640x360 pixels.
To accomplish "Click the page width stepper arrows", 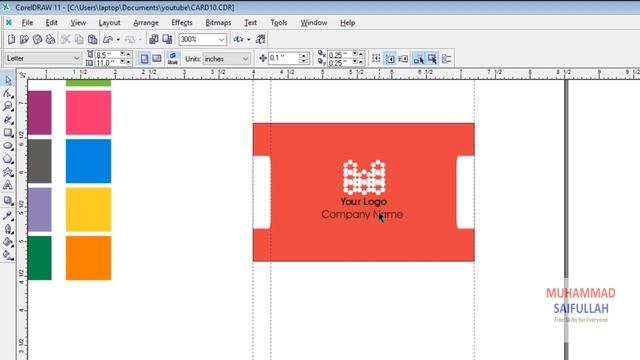I will click(125, 54).
